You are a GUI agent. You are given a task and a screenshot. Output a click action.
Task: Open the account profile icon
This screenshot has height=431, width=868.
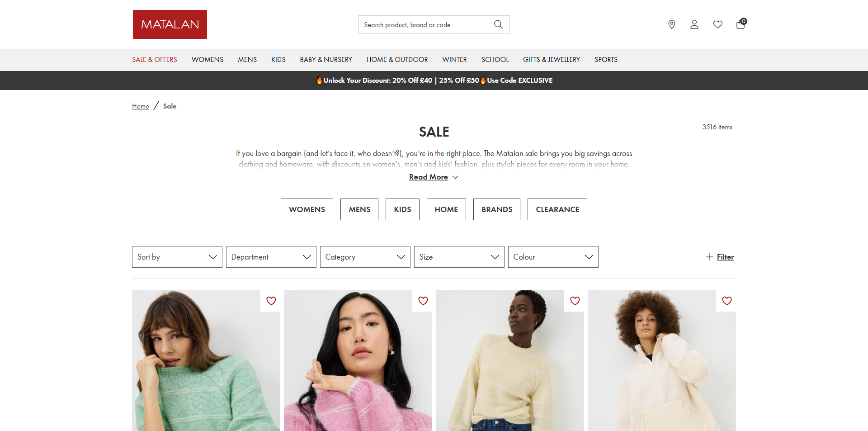pos(694,24)
